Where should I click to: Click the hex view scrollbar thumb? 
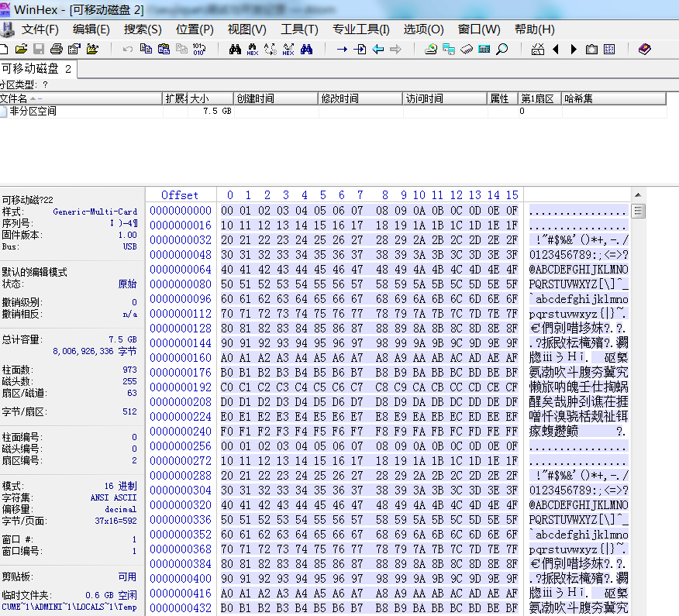click(x=638, y=212)
